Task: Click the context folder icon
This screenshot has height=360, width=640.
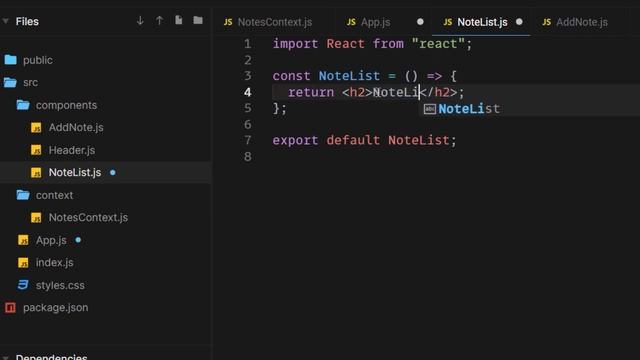Action: [x=23, y=195]
